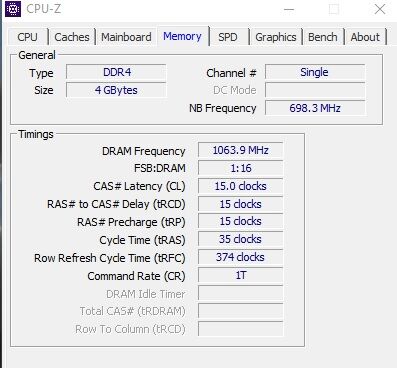The width and height of the screenshot is (397, 369).
Task: Click the Command Rate (CR) label
Action: [x=136, y=276]
